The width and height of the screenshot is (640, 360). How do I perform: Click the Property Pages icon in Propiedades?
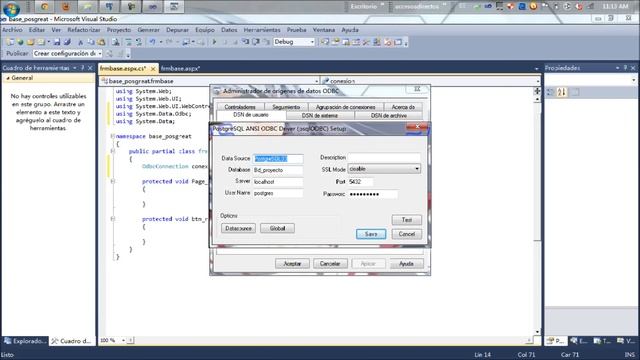coord(575,92)
